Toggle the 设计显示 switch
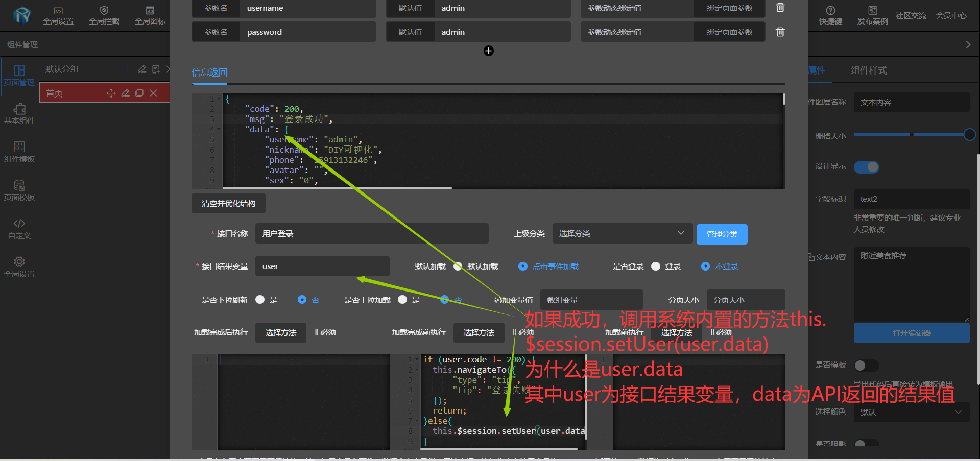The height and width of the screenshot is (461, 980). 867,167
